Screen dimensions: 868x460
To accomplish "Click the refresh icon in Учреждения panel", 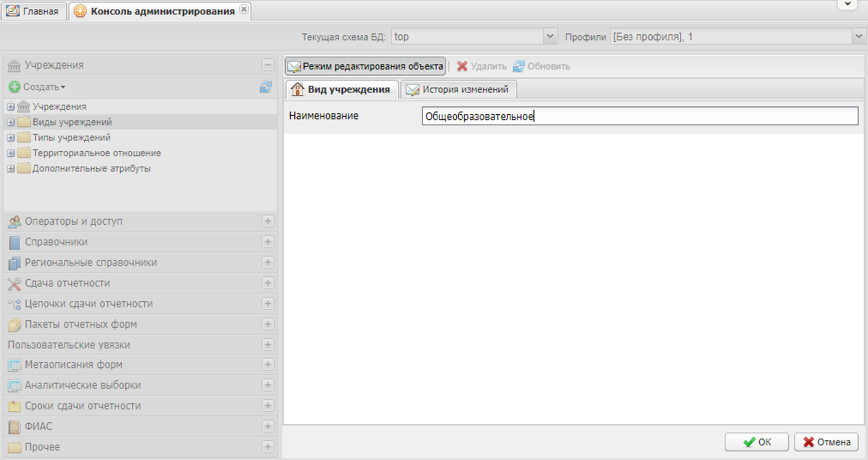I will pyautogui.click(x=266, y=87).
